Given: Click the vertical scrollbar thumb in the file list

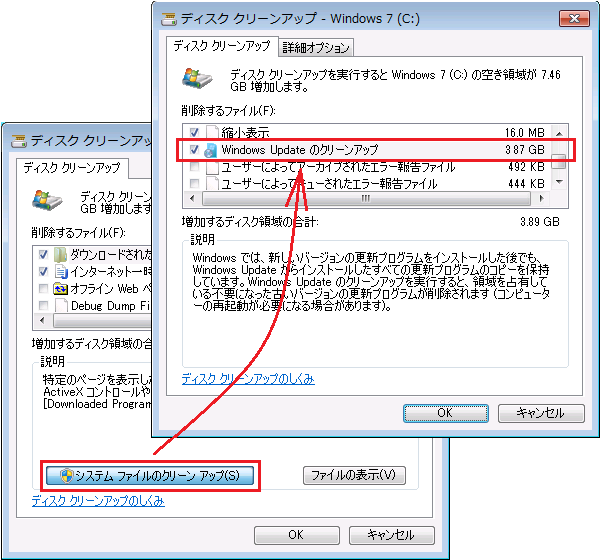Looking at the screenshot, I should (559, 161).
